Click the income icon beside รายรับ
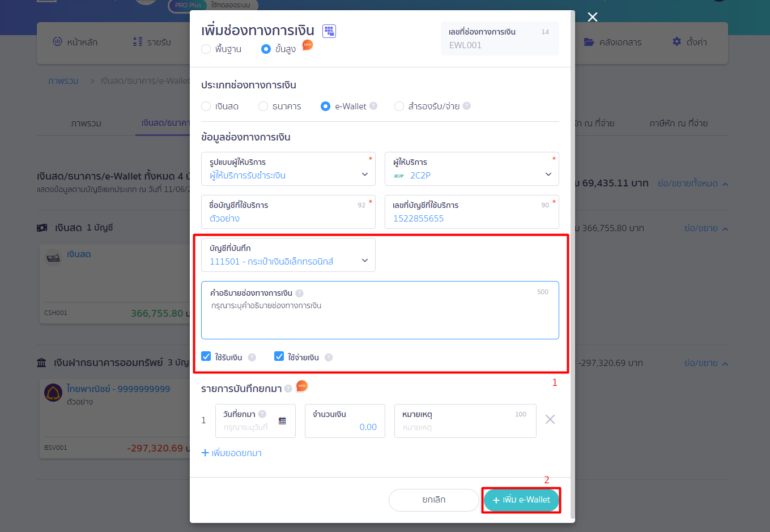The width and height of the screenshot is (770, 532). pos(138,41)
